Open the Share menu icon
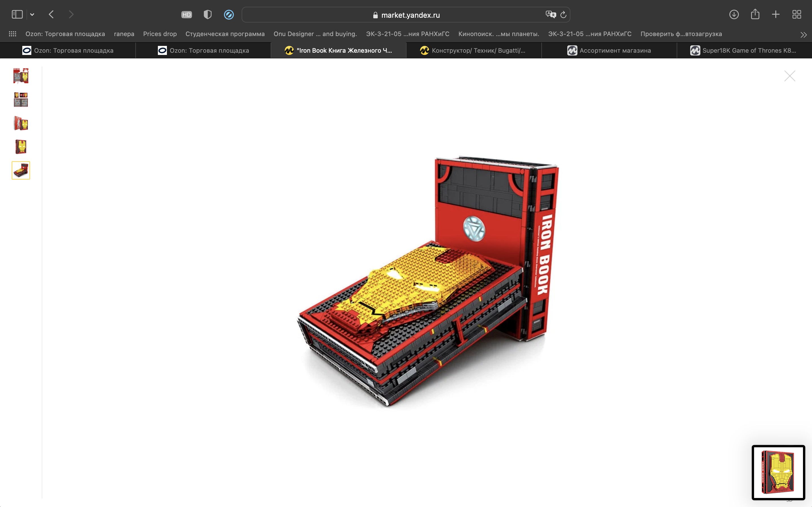 (x=755, y=14)
